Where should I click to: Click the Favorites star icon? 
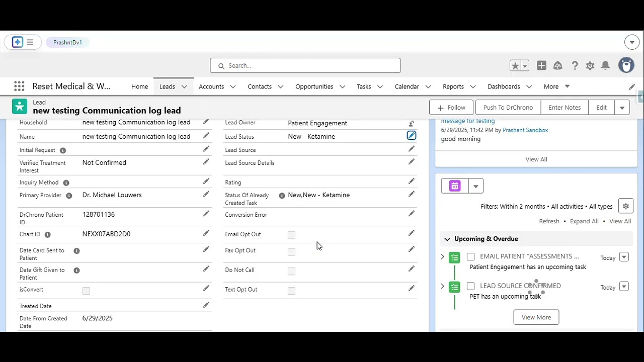tap(515, 66)
